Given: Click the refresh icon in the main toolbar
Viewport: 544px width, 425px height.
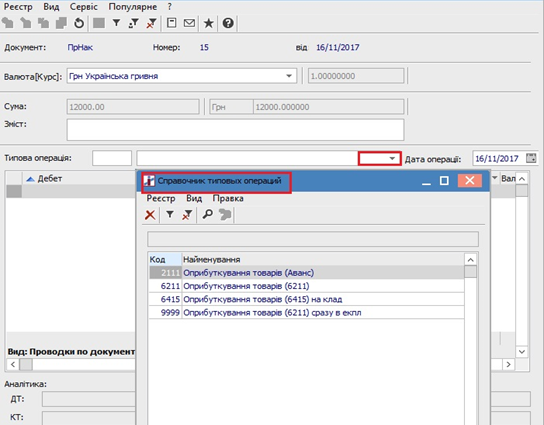Looking at the screenshot, I should [79, 23].
